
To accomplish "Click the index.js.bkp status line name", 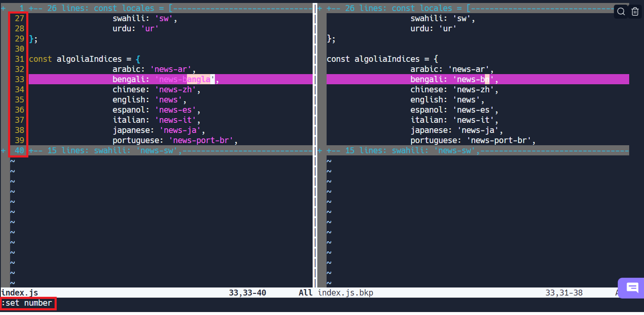I will coord(345,293).
